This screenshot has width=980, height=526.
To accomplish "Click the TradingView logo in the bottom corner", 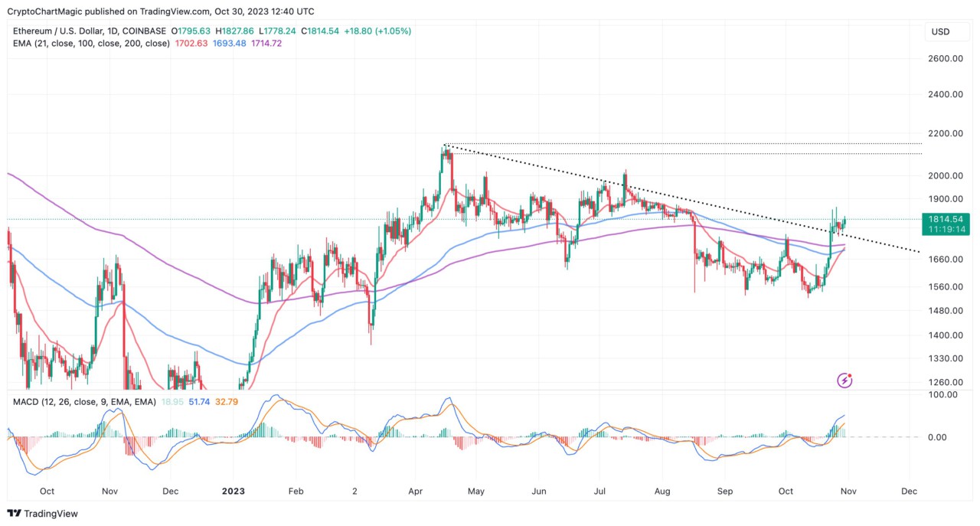I will [x=44, y=514].
